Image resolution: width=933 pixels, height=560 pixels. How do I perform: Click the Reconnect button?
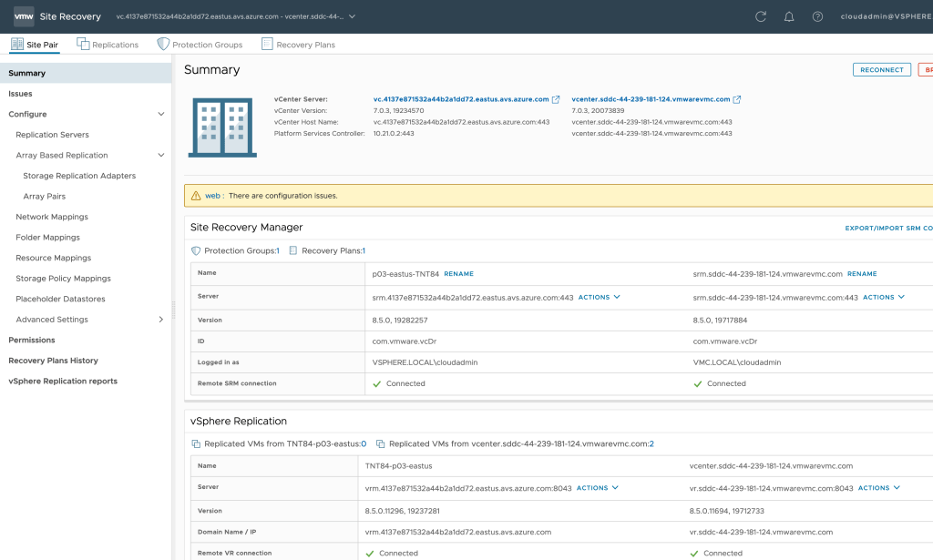tap(882, 70)
